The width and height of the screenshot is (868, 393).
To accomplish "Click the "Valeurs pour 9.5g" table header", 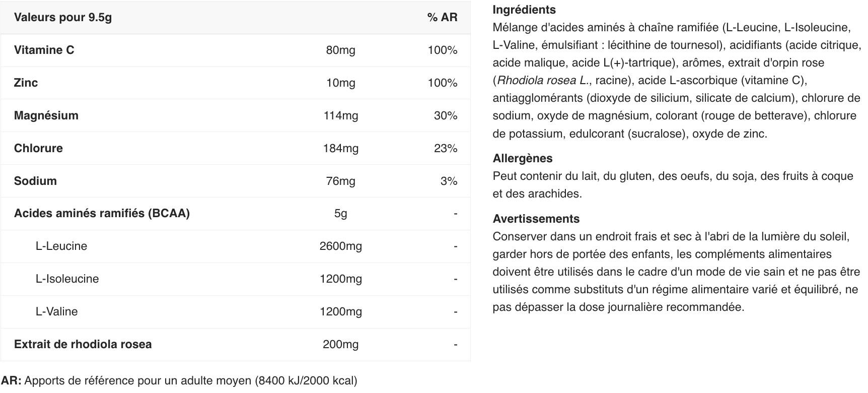I will [63, 17].
